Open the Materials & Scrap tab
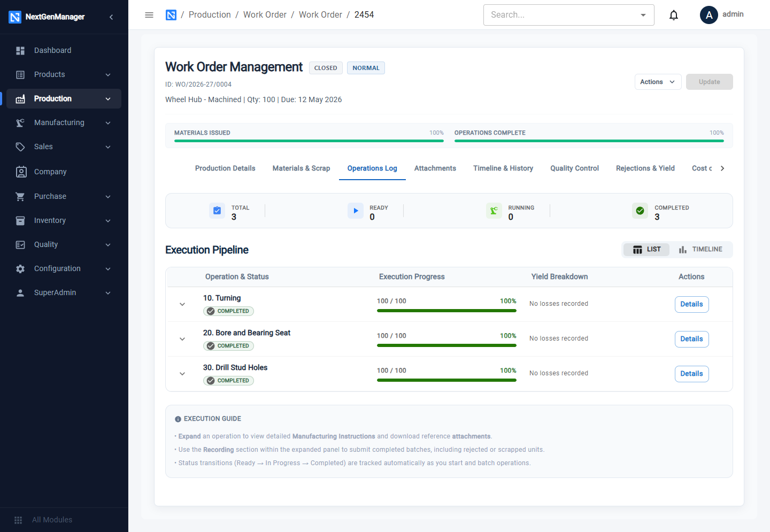The height and width of the screenshot is (532, 770). tap(301, 168)
